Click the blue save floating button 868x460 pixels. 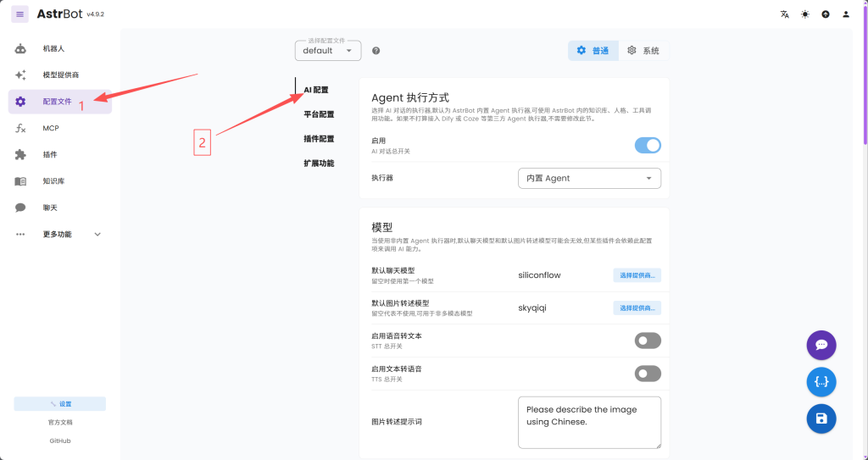[x=821, y=418]
